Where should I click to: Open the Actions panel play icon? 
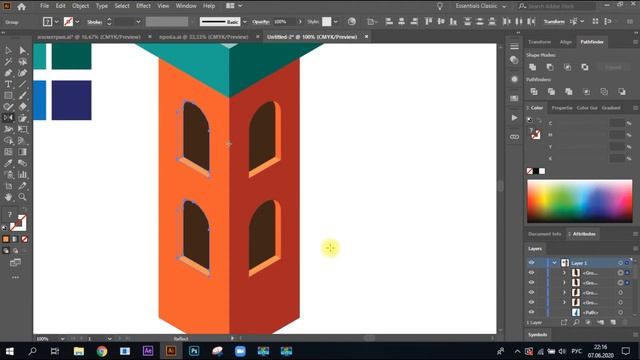point(514,118)
